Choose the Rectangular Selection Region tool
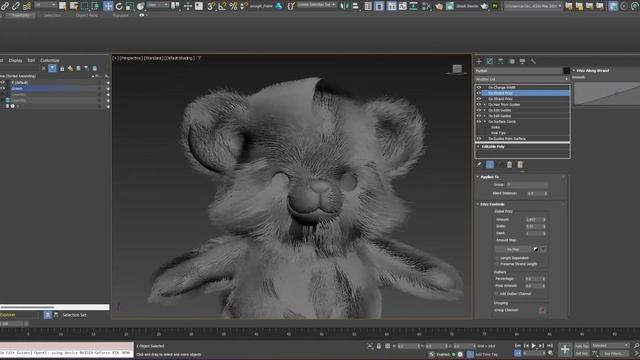The height and width of the screenshot is (360, 640). click(x=84, y=6)
